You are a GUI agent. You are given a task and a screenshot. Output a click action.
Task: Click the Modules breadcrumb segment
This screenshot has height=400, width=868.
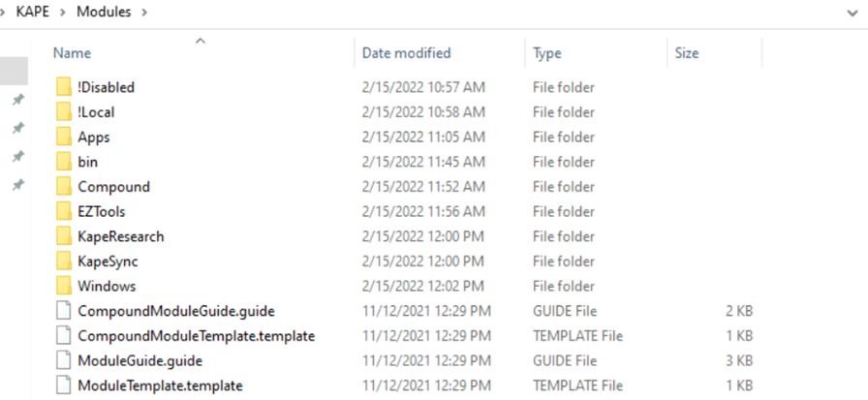(104, 12)
